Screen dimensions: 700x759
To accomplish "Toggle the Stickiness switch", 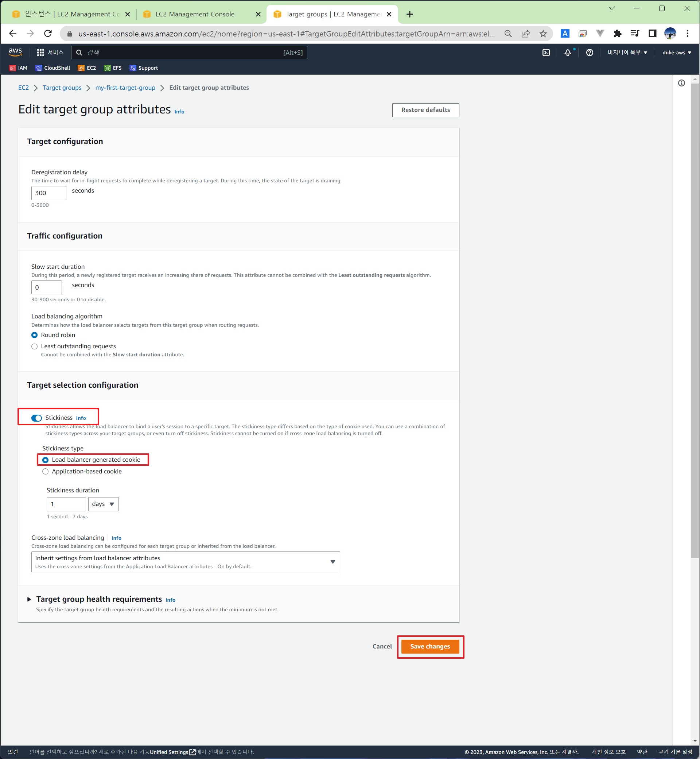I will tap(36, 418).
